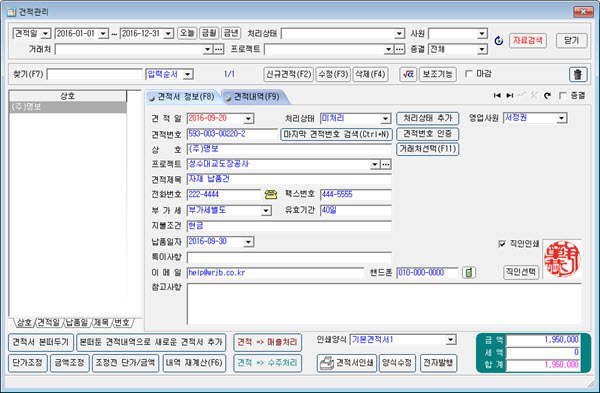Switch to the 견적서 정보(F8) tab
600x393 pixels.
click(x=183, y=97)
